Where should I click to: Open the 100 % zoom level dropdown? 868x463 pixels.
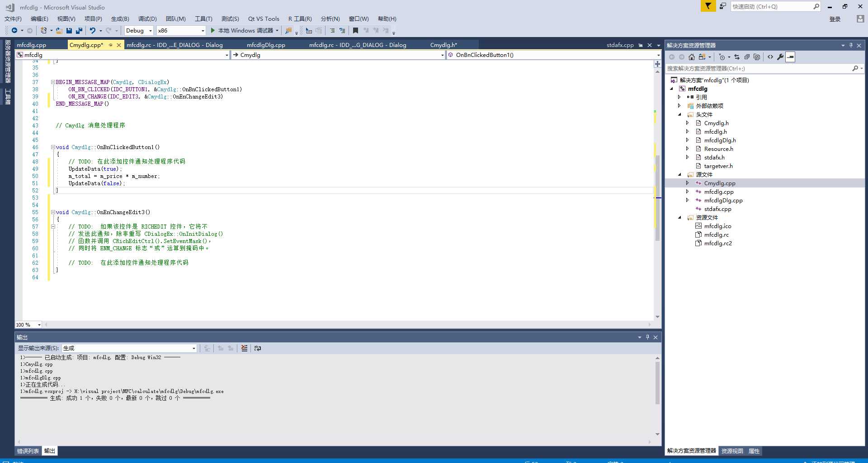pyautogui.click(x=28, y=325)
